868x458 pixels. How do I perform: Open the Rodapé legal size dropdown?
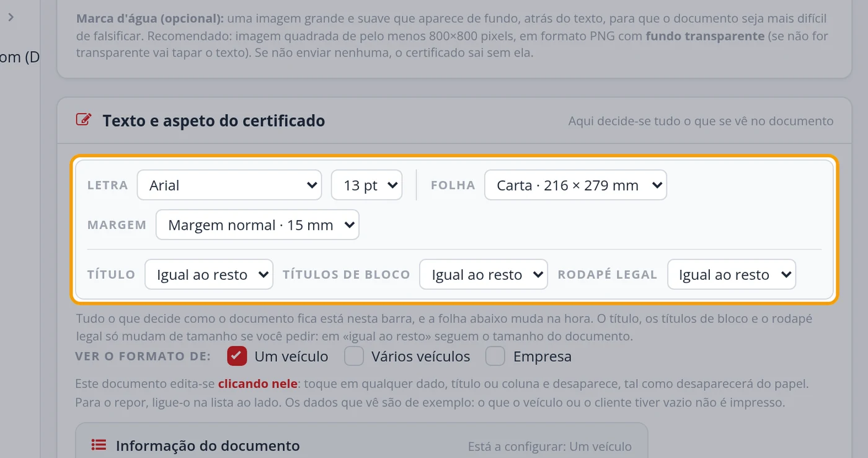732,274
